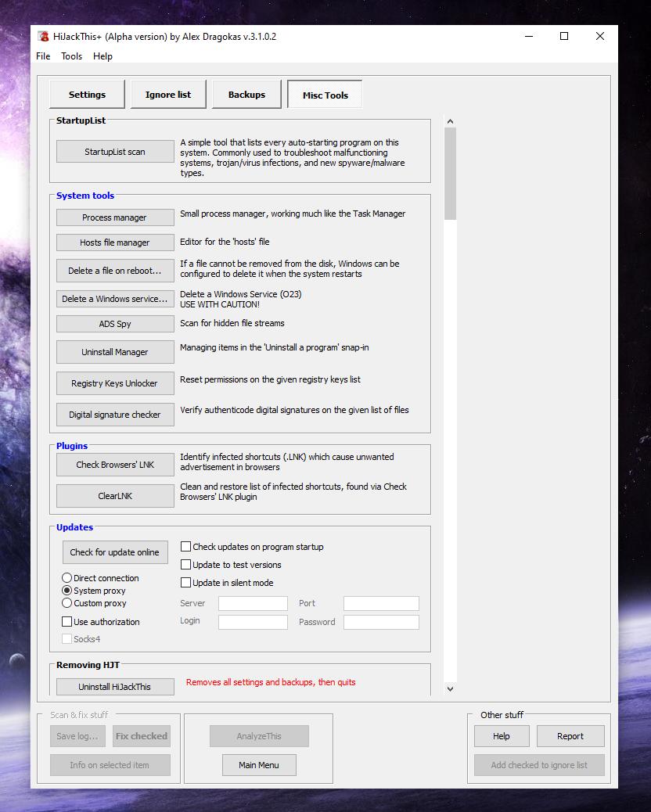Switch to the Settings tab

[87, 94]
